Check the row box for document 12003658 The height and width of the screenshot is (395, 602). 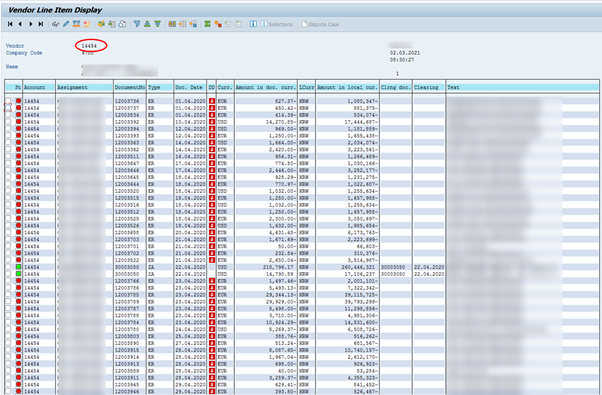(8, 232)
